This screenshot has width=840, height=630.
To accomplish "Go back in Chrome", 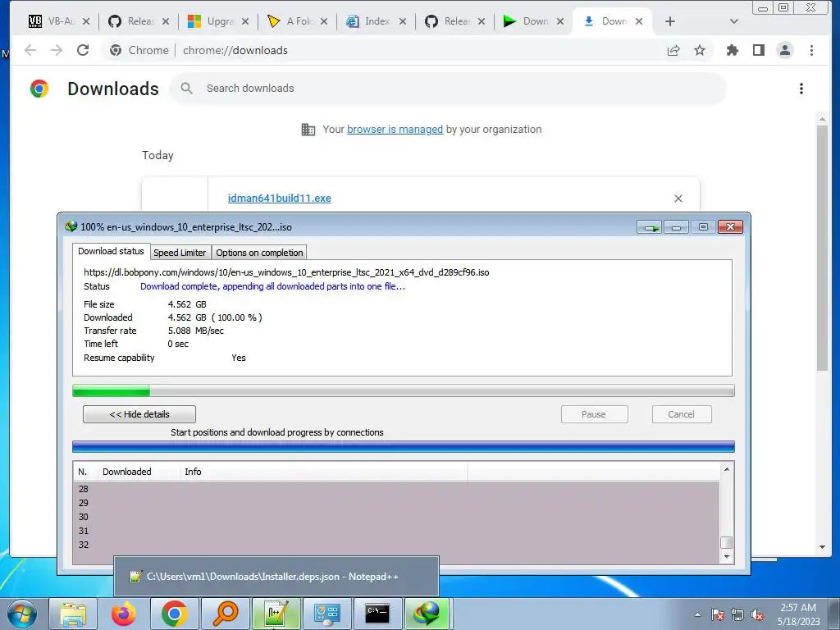I will coord(30,50).
